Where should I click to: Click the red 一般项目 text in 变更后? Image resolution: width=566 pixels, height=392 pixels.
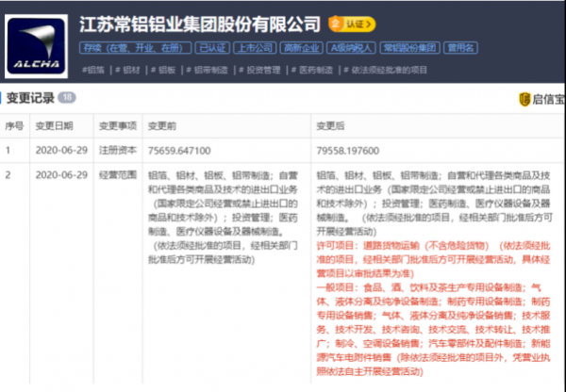pyautogui.click(x=433, y=330)
